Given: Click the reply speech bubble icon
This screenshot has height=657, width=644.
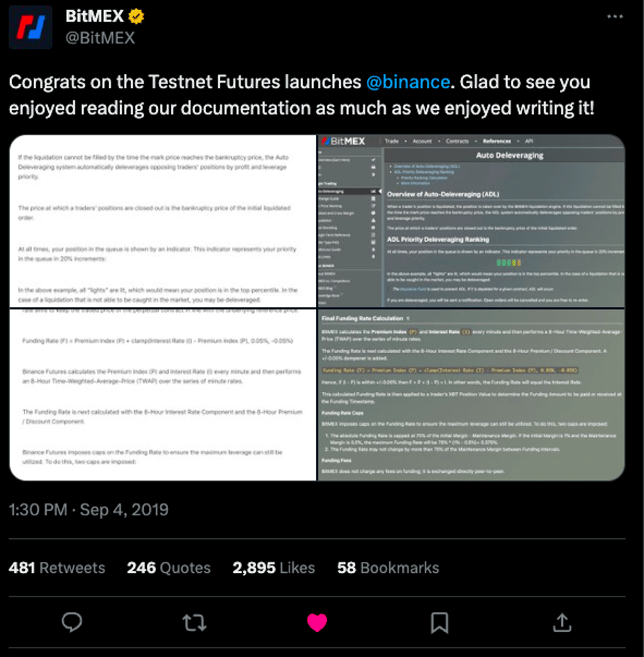Looking at the screenshot, I should tap(72, 622).
